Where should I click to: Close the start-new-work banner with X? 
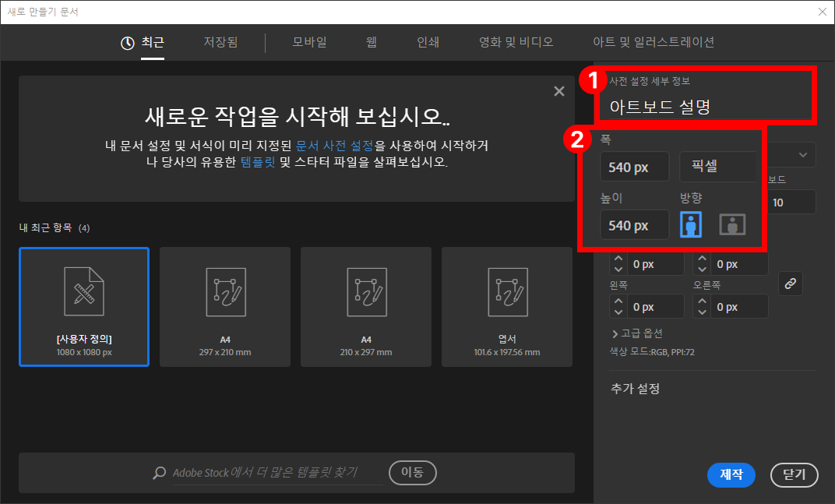(x=558, y=91)
